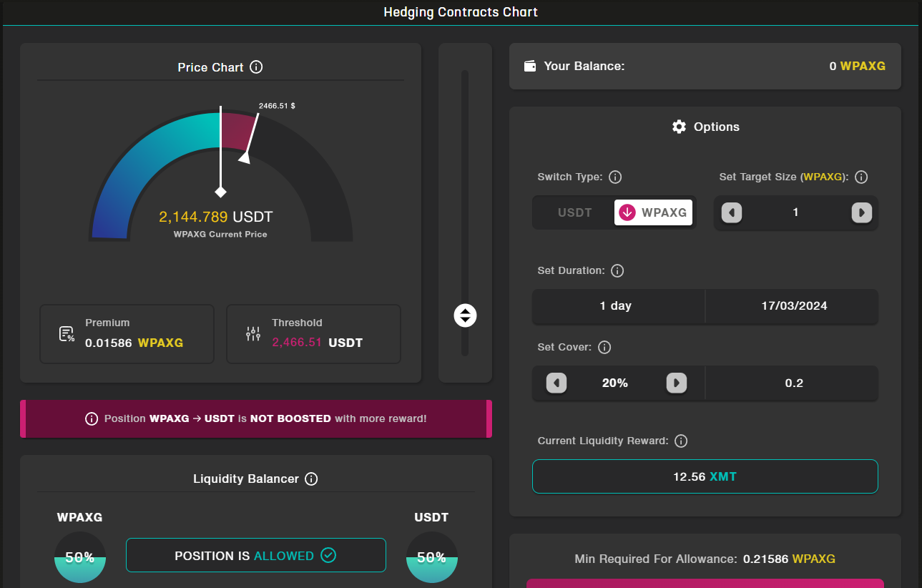Click the Set Cover info icon
The width and height of the screenshot is (922, 588).
(604, 347)
